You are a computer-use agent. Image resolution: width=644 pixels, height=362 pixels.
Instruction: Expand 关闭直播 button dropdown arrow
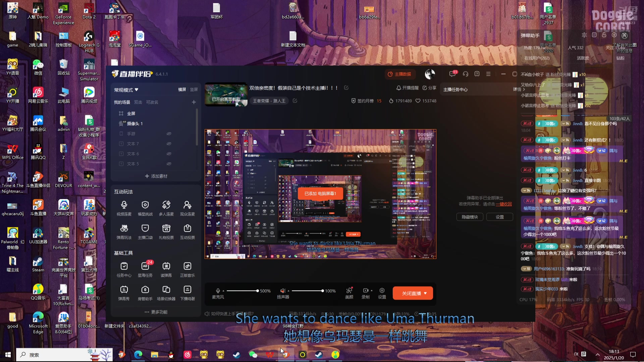426,293
